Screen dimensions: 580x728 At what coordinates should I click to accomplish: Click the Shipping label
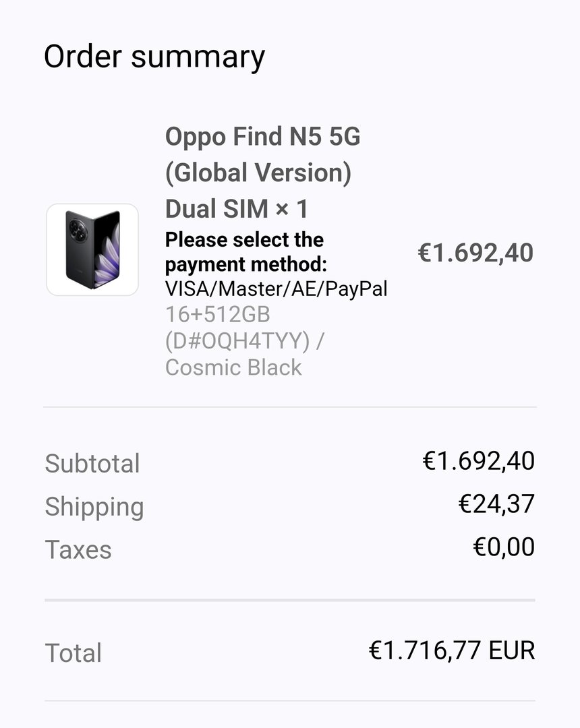click(94, 507)
